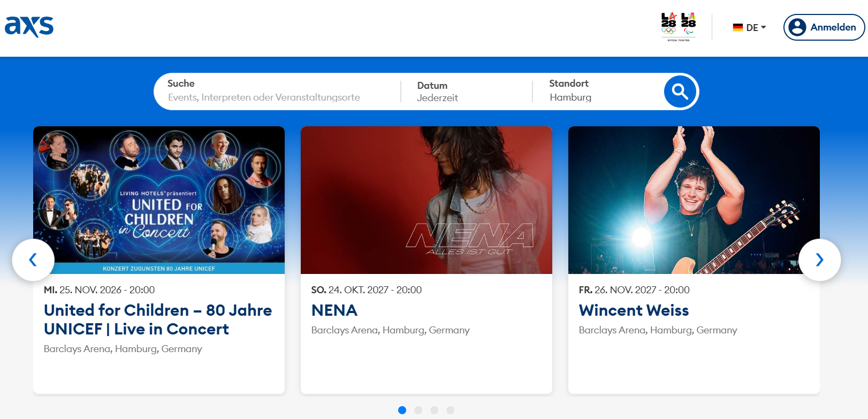Focus the Suche events search field
The height and width of the screenshot is (419, 868).
[x=277, y=91]
